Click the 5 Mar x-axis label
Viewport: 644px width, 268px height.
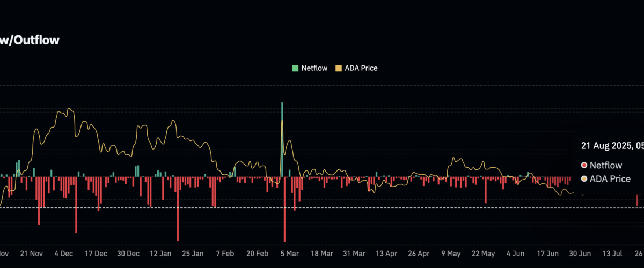pos(289,253)
